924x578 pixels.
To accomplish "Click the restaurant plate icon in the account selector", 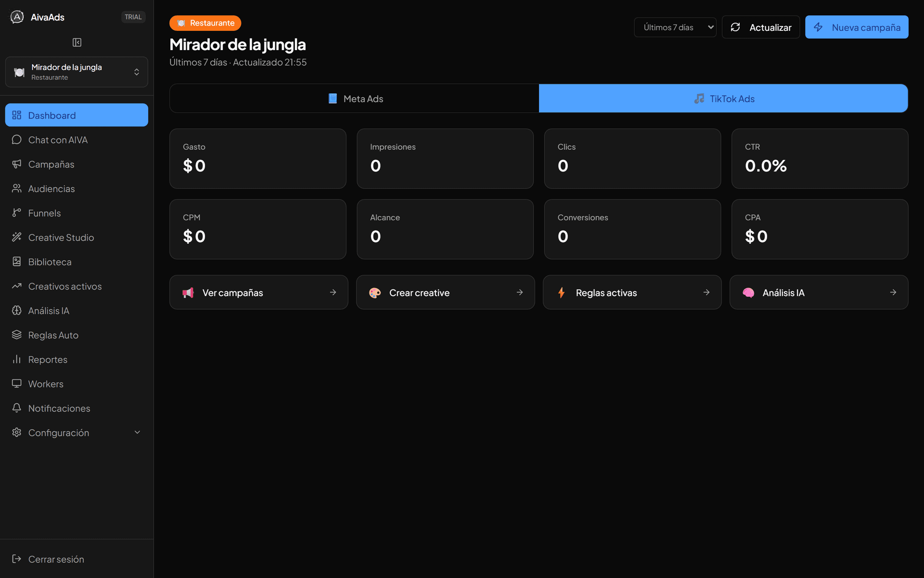I will coord(19,72).
